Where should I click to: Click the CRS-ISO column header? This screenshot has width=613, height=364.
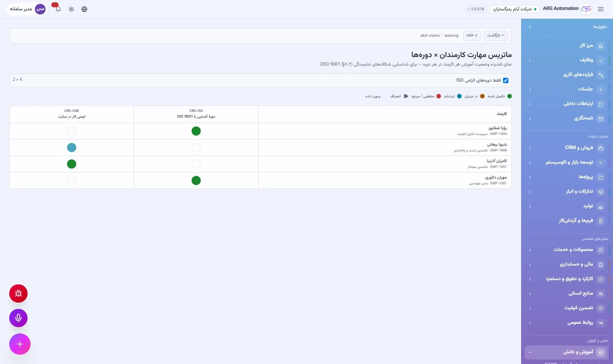[196, 114]
